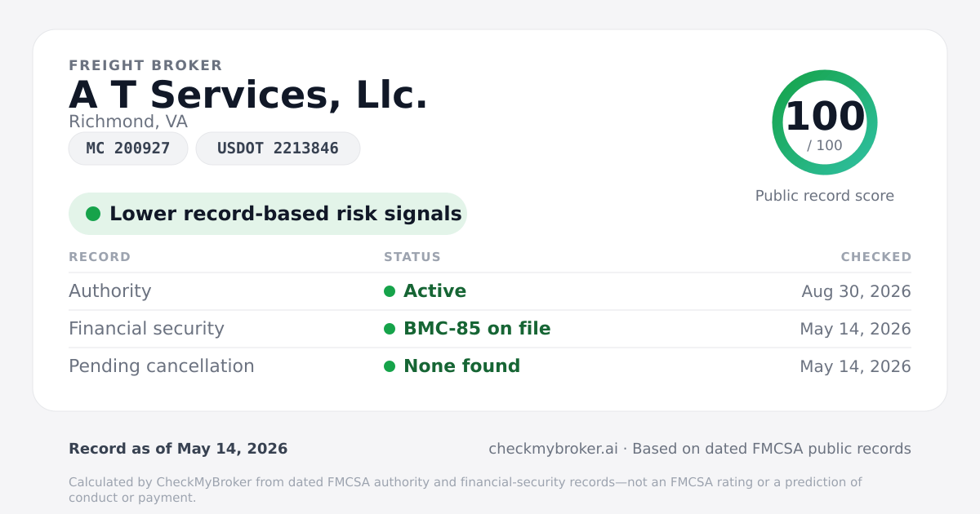Click the green dot beside None found
Image resolution: width=980 pixels, height=514 pixels.
390,366
